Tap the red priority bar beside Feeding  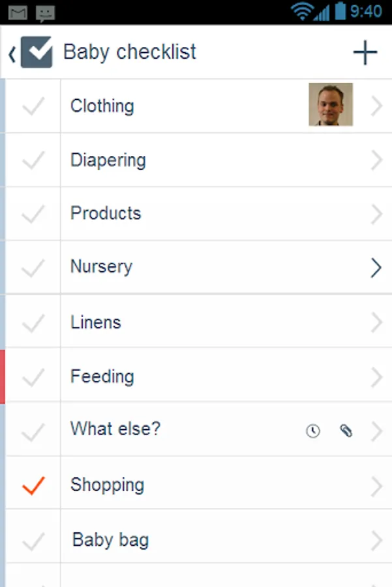(3, 376)
